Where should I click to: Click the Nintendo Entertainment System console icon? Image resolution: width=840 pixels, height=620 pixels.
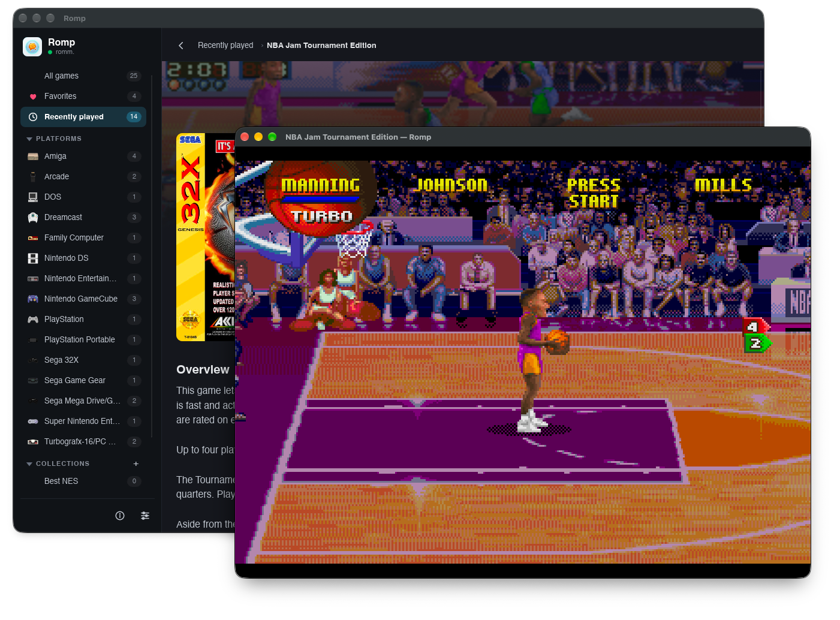coord(33,279)
